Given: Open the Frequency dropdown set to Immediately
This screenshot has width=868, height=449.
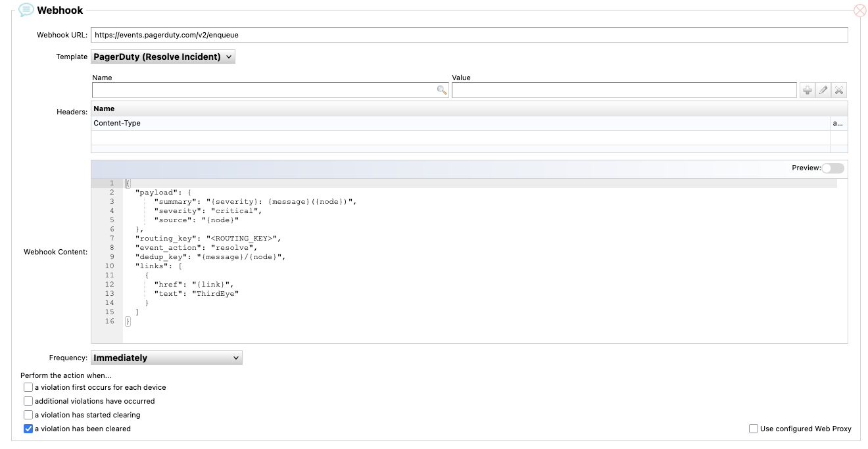Looking at the screenshot, I should point(166,358).
